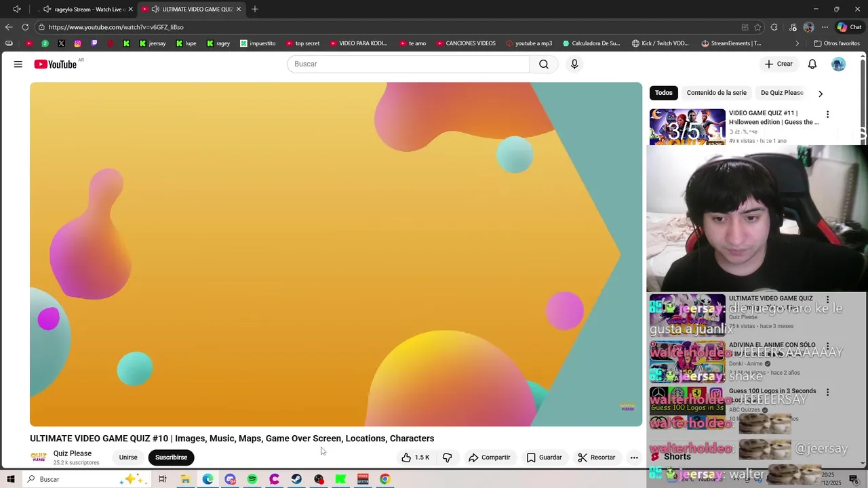Reload the page with browser refresh icon
The width and height of the screenshot is (868, 488).
[x=25, y=27]
